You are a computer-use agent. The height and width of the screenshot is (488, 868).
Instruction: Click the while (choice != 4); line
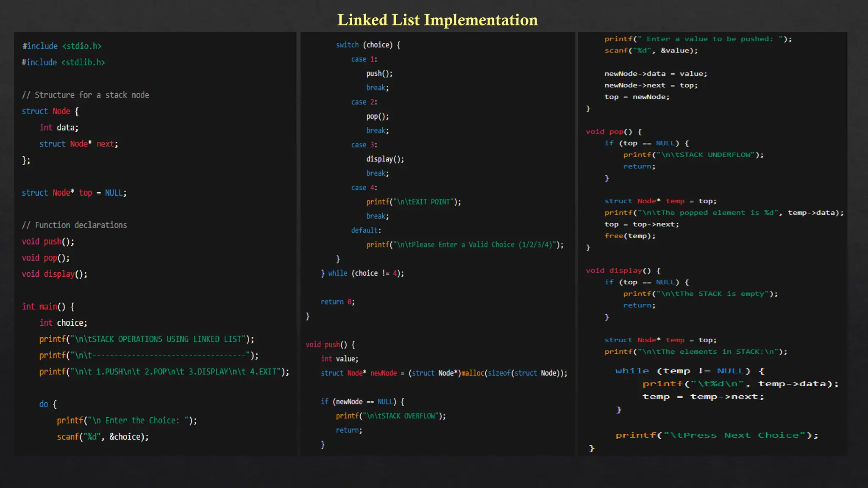point(362,273)
